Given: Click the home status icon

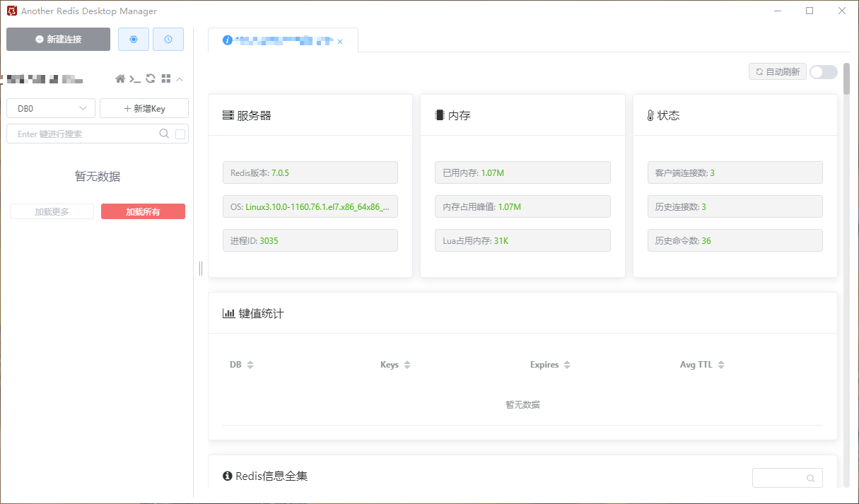Looking at the screenshot, I should pos(120,78).
